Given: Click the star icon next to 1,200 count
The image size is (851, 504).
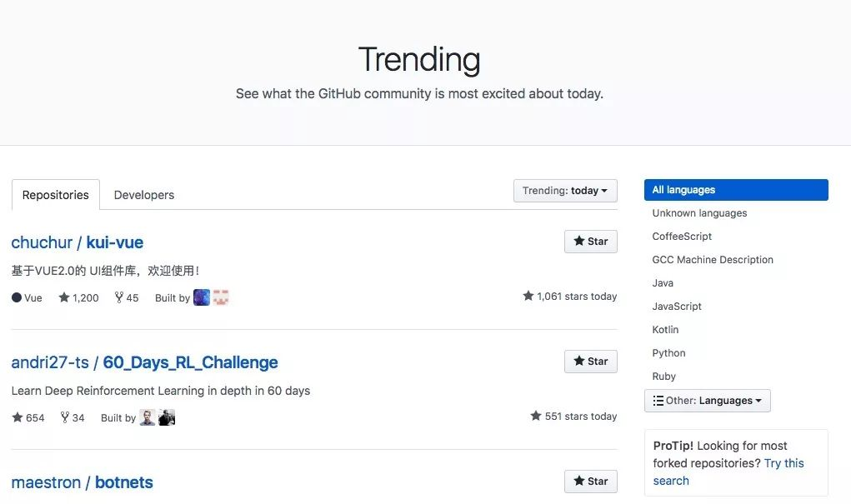Looking at the screenshot, I should point(65,297).
